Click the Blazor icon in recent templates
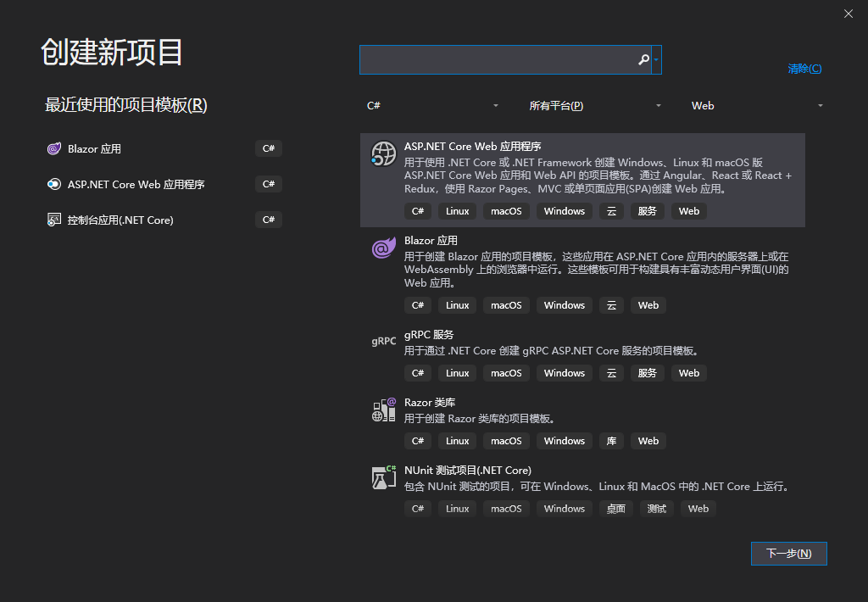This screenshot has height=602, width=868. [53, 148]
